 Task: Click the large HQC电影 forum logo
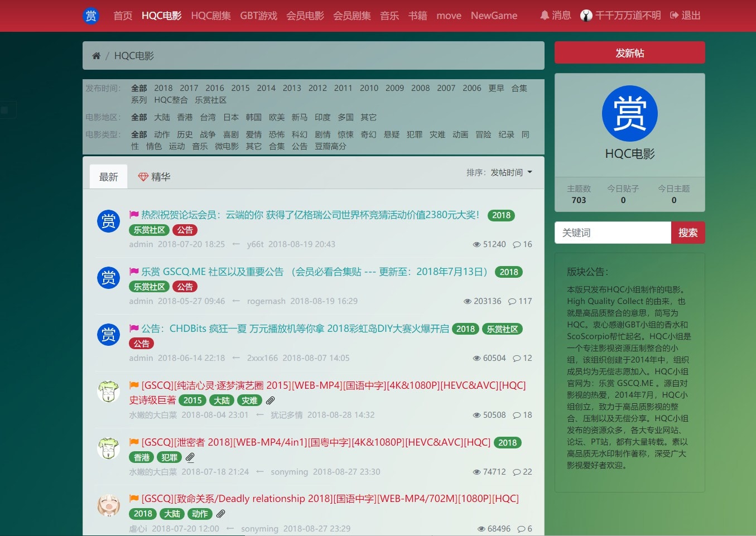pos(630,113)
